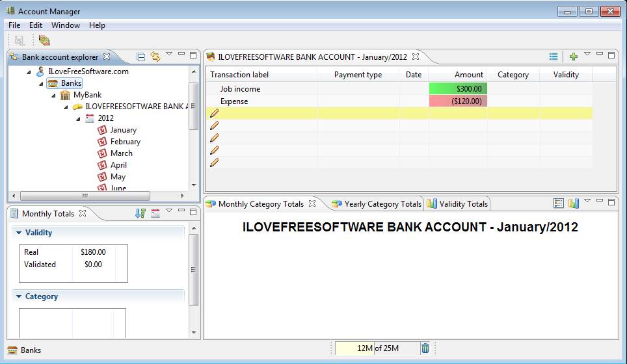
Task: Sort by the Transaction label column header
Action: pos(262,75)
